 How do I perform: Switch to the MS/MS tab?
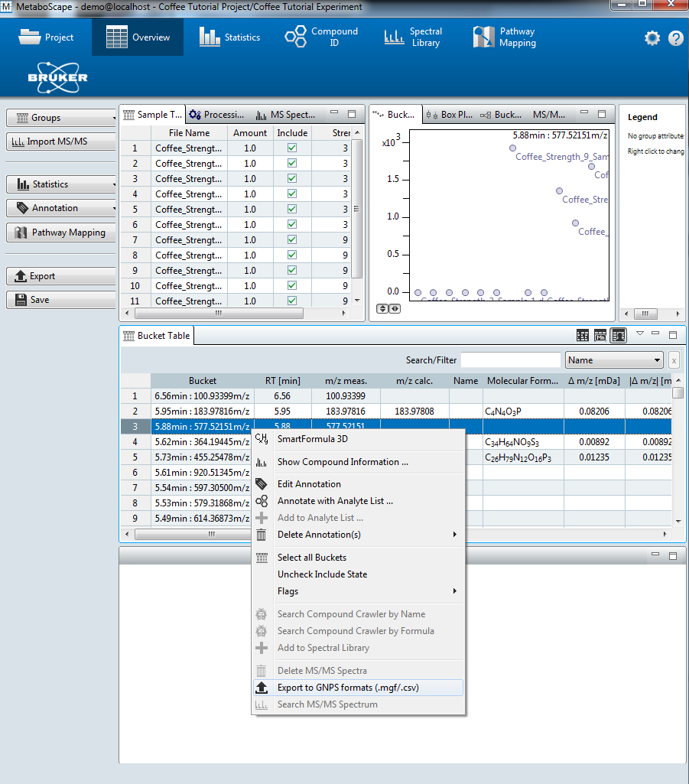[548, 115]
